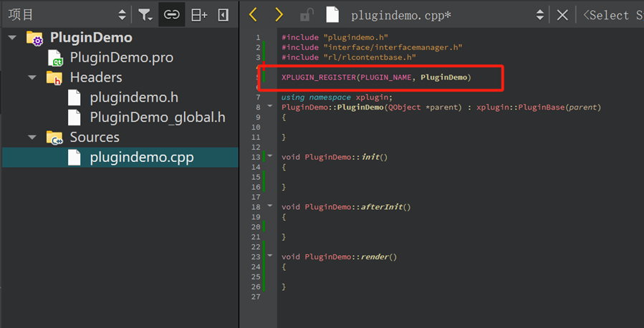The image size is (644, 328).
Task: Open the Select Symbol dropdown
Action: point(612,15)
